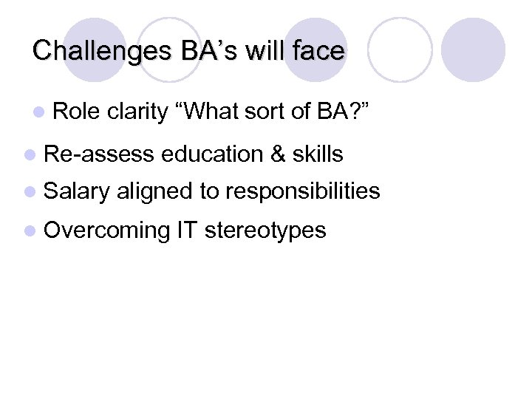This screenshot has height=399, width=532.
Task: Click the slide title "Challenges BA's will face"
Action: [x=188, y=51]
